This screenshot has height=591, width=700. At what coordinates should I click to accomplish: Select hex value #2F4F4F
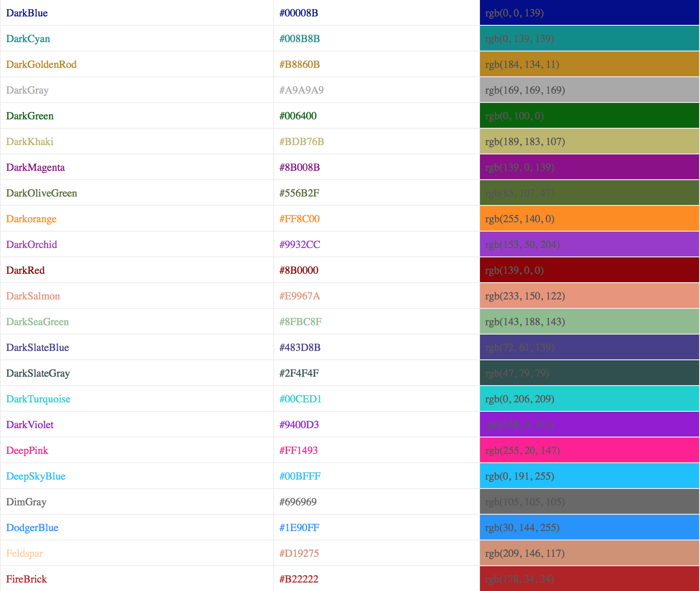[299, 373]
